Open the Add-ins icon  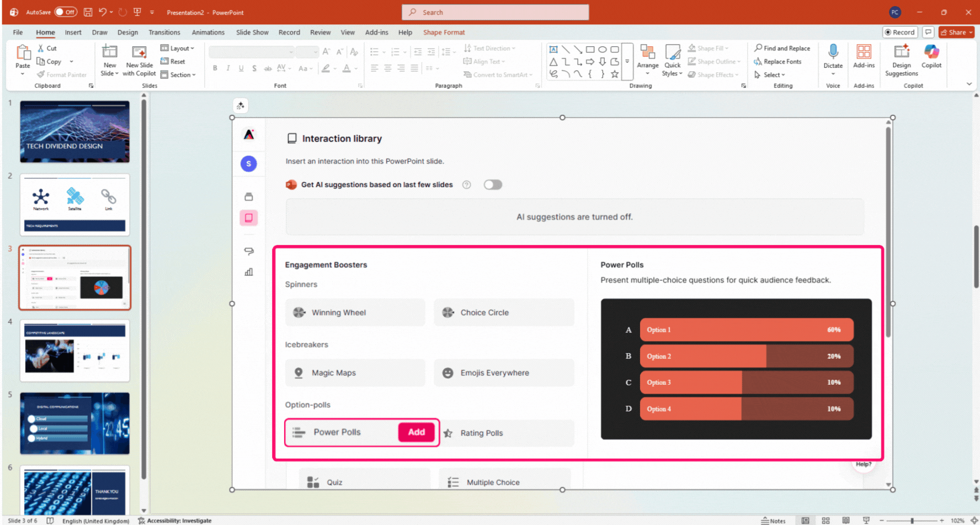click(x=864, y=52)
